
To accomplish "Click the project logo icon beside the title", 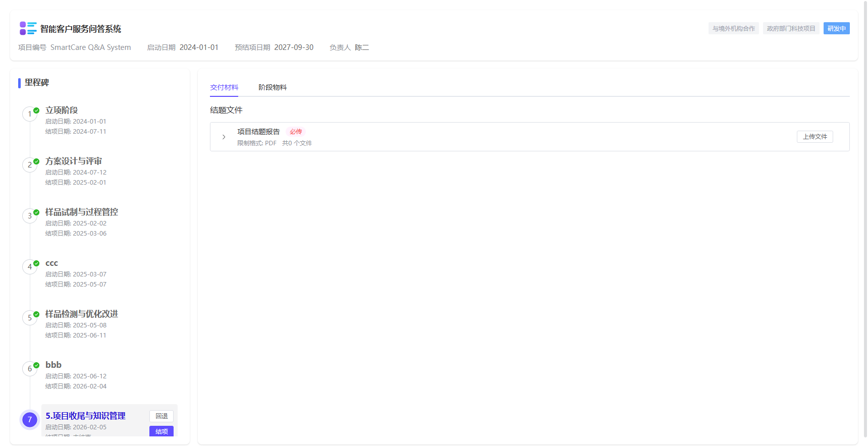I will coord(28,28).
